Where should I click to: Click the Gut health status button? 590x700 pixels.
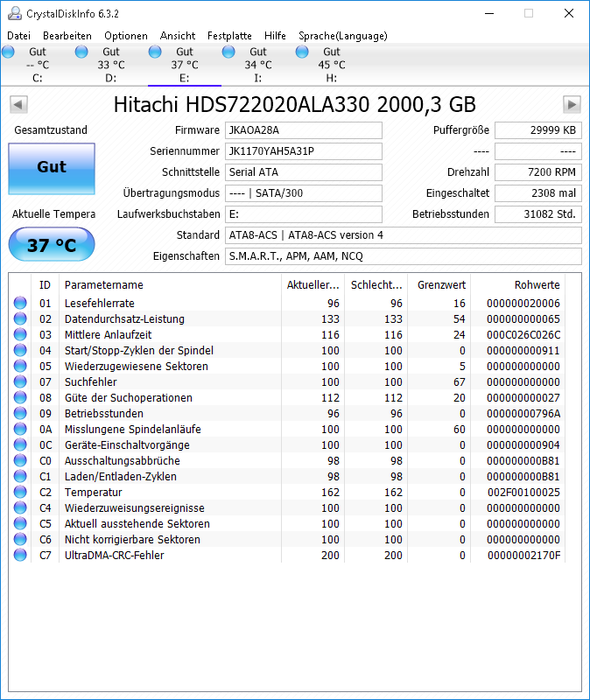tap(52, 169)
